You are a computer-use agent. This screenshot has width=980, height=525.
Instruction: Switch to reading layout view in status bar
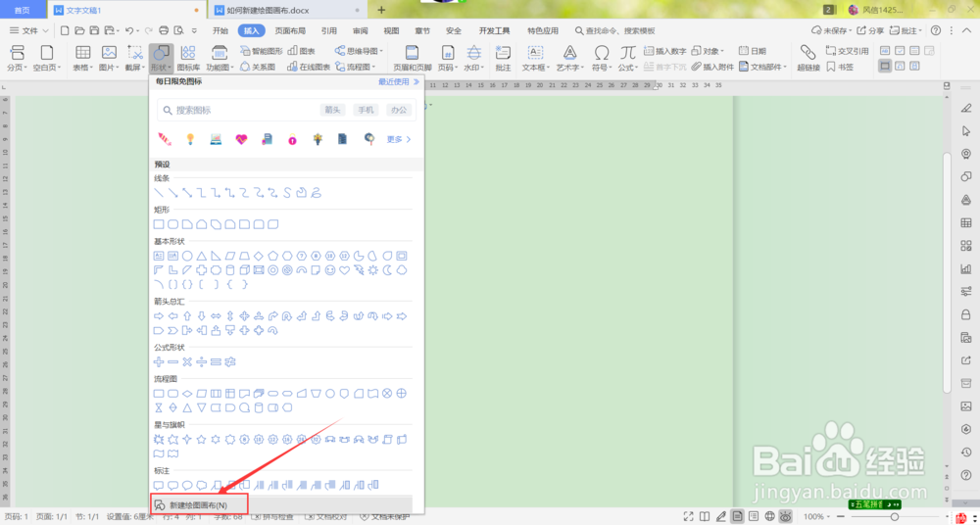click(705, 517)
